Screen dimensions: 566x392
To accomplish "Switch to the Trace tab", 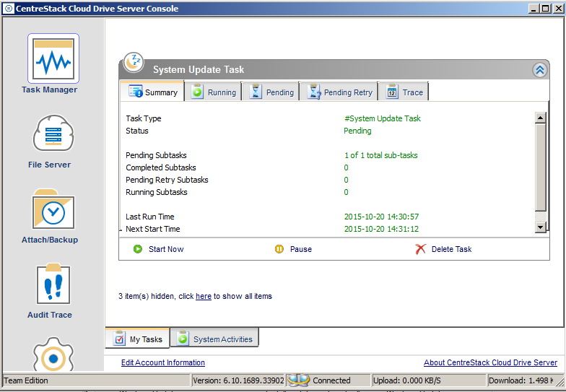I will pos(404,92).
